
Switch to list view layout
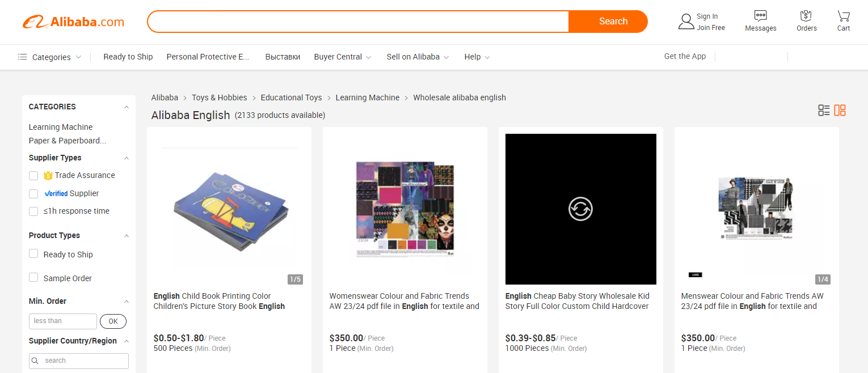click(x=824, y=111)
